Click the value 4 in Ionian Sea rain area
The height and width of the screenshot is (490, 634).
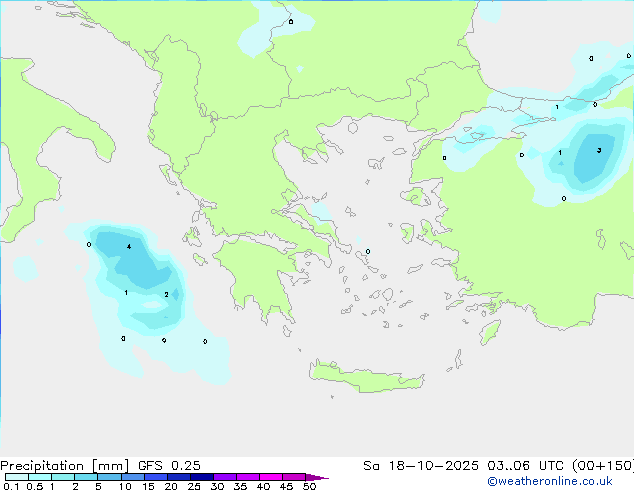click(x=129, y=247)
